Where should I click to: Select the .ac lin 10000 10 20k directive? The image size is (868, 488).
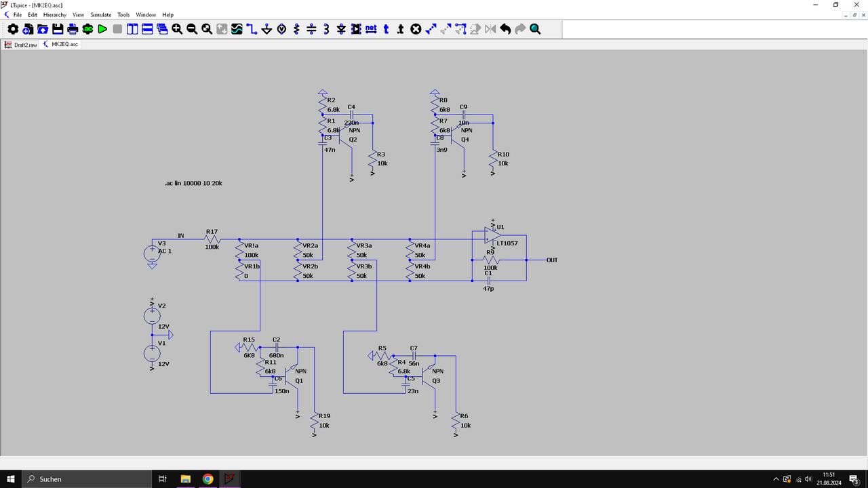193,183
